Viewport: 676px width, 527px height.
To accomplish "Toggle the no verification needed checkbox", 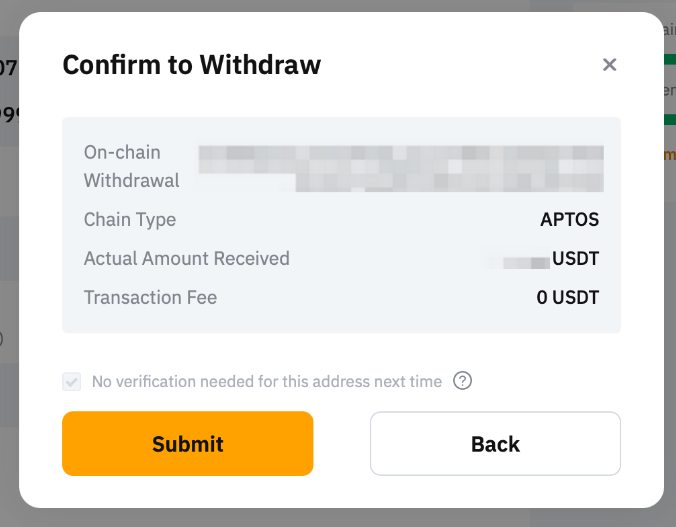I will (72, 381).
